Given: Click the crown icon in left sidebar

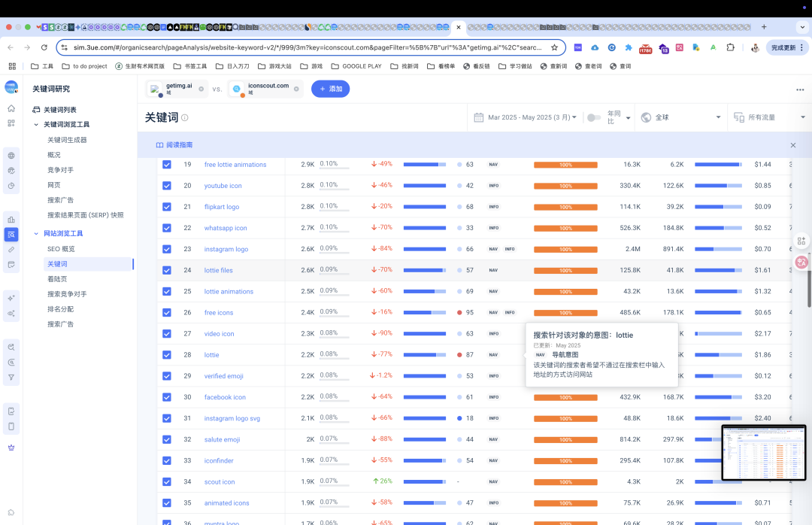Looking at the screenshot, I should pos(11,448).
